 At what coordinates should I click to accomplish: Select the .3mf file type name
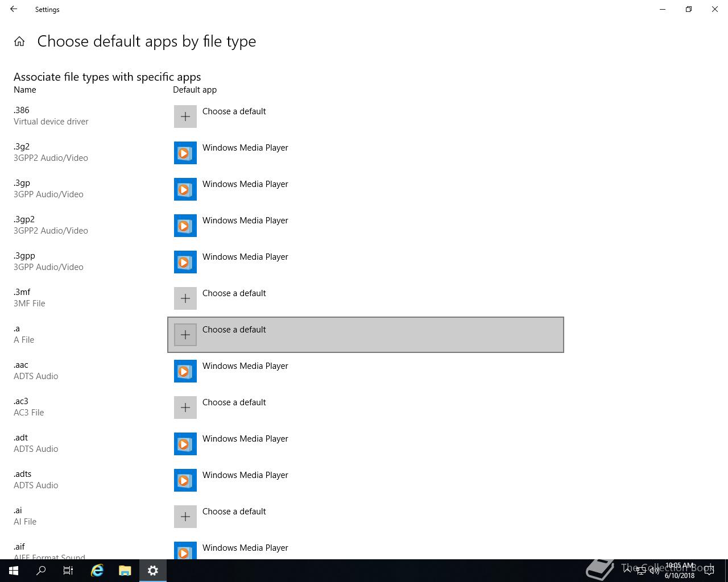(x=22, y=292)
